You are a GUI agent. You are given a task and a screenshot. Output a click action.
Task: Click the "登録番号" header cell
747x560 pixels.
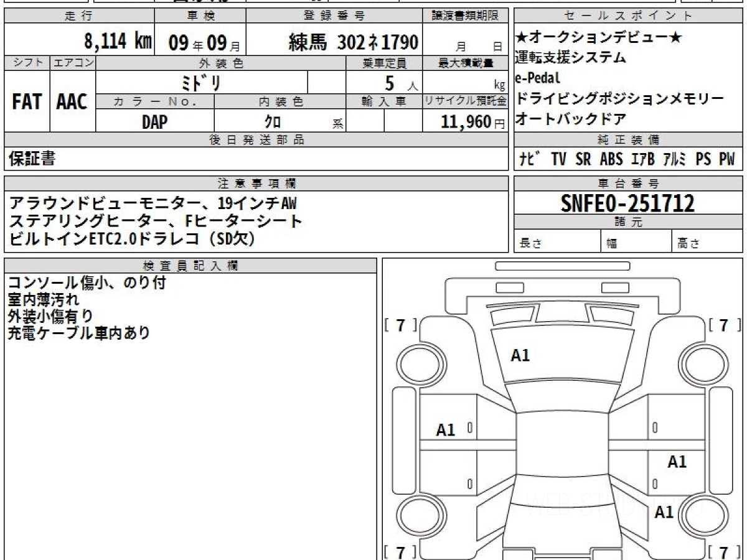click(335, 16)
